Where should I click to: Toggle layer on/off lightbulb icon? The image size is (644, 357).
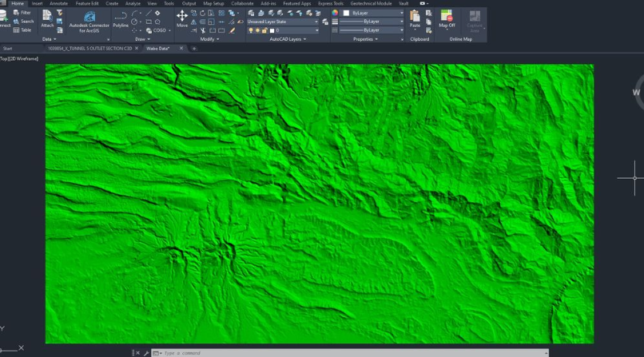click(x=251, y=30)
